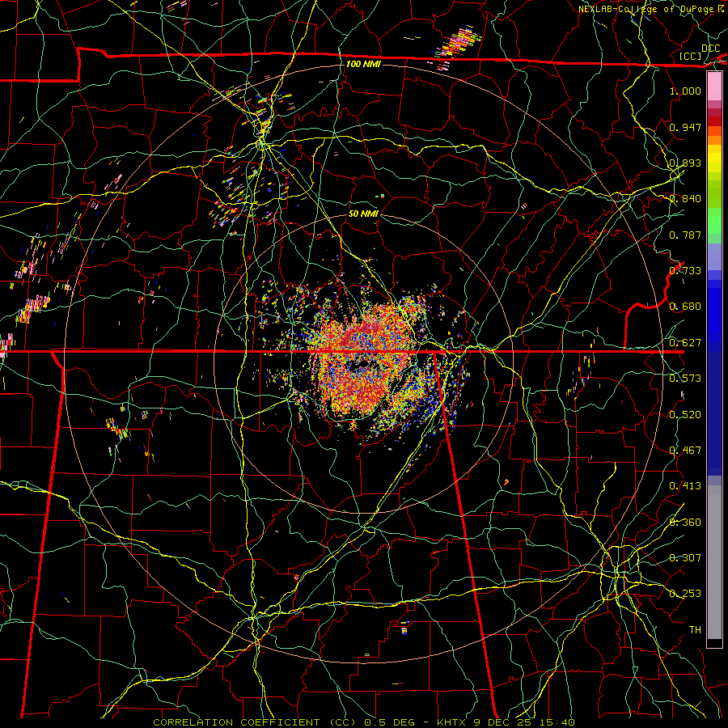Click the 0.573 value on the color scale

(685, 378)
